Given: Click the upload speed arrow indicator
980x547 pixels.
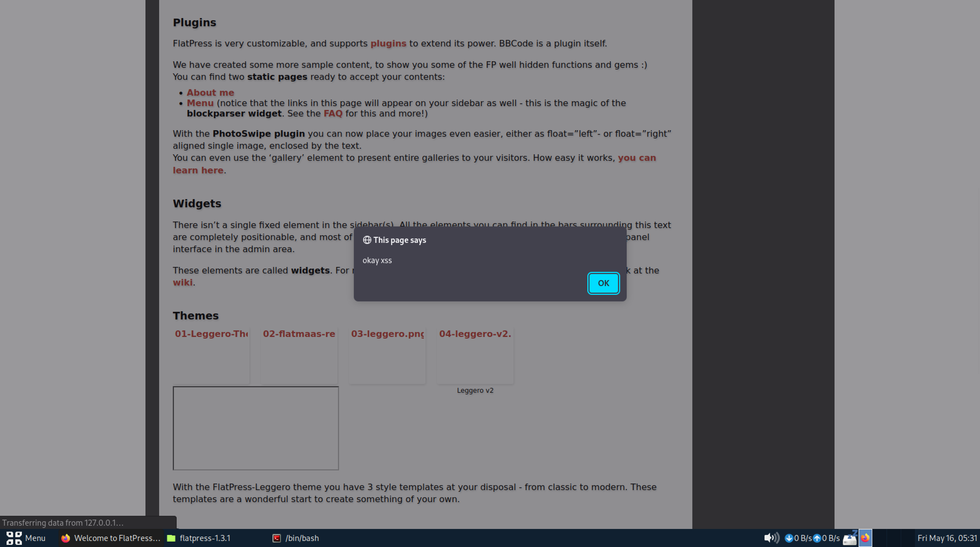Looking at the screenshot, I should 816,538.
